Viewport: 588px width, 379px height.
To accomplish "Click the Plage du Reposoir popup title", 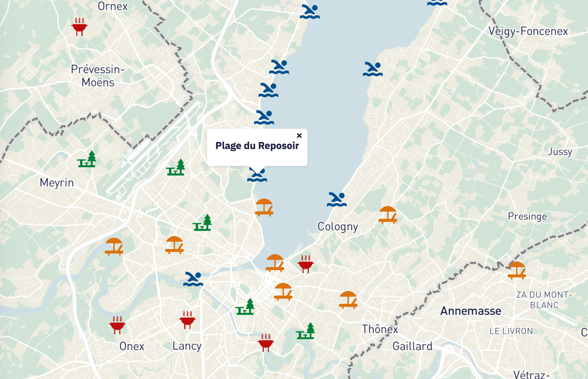I will pos(257,146).
